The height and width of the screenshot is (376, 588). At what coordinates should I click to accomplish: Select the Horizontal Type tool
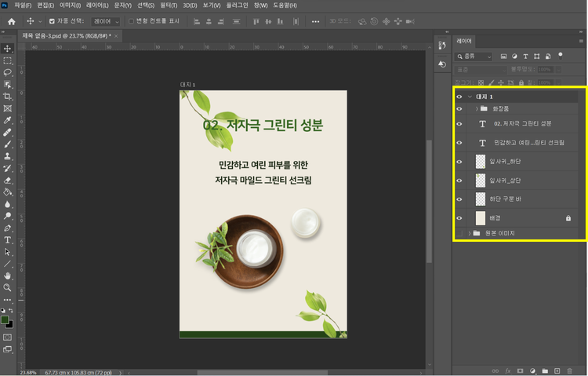coord(7,240)
